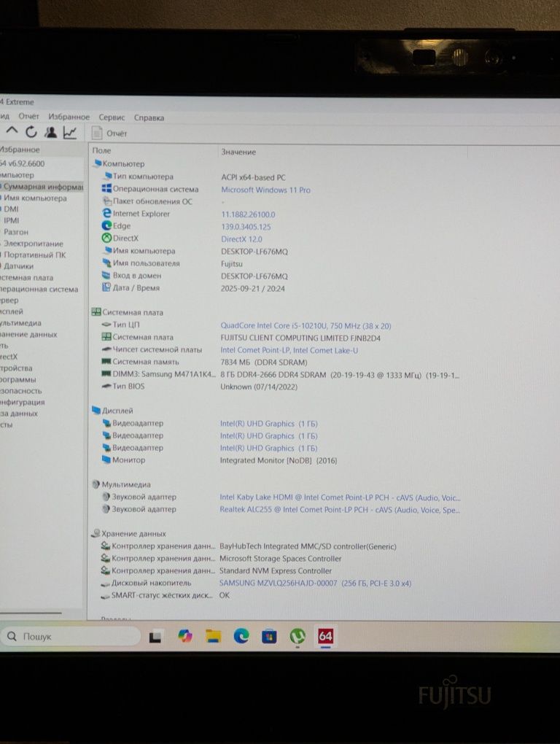
Task: Select Конфигурация in the sidebar tree
Action: 23,403
